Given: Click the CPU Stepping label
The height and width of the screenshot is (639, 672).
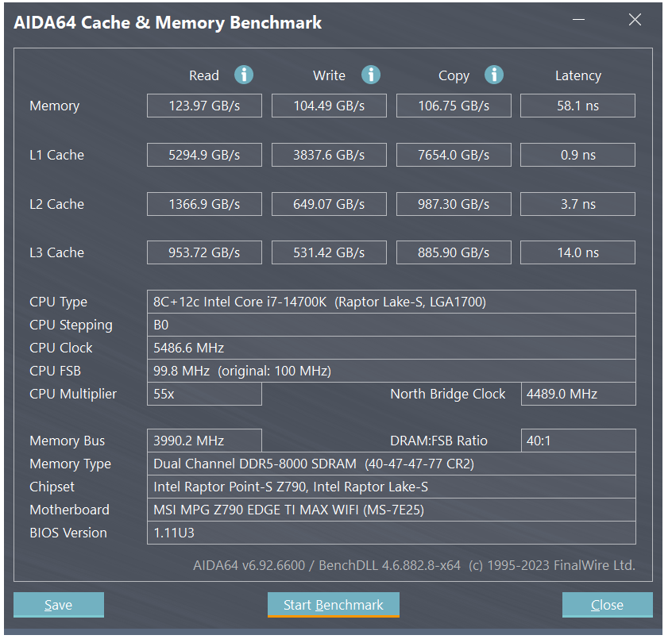Looking at the screenshot, I should [71, 325].
